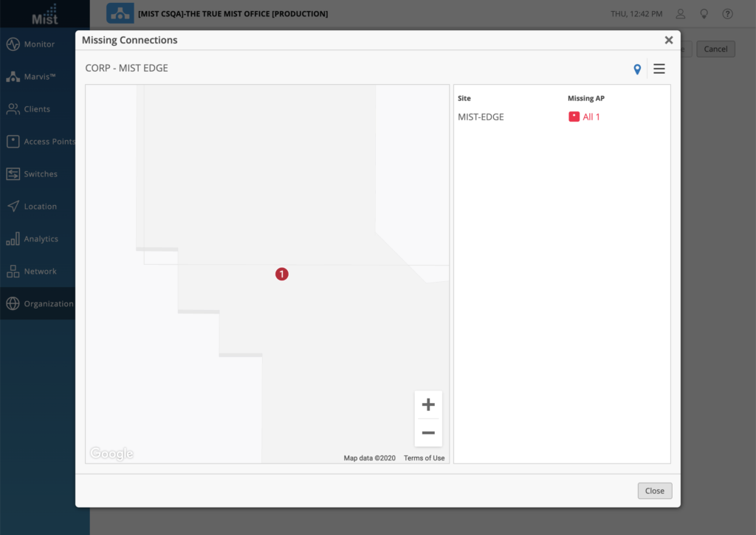Viewport: 756px width, 535px height.
Task: Click the Access Points icon
Action: point(13,141)
